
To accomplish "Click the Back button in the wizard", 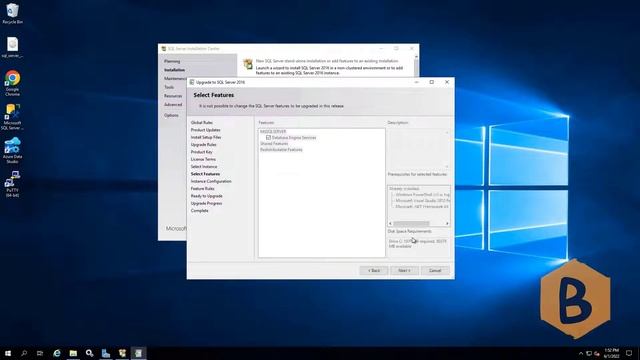I will [x=373, y=271].
